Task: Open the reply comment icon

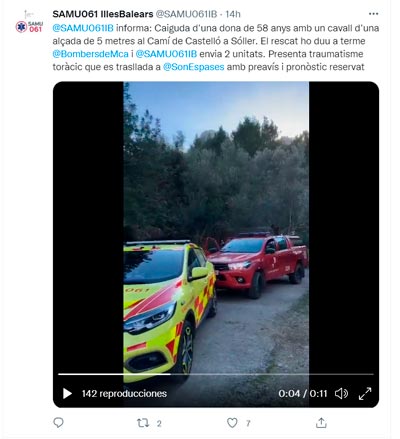Action: [x=58, y=423]
